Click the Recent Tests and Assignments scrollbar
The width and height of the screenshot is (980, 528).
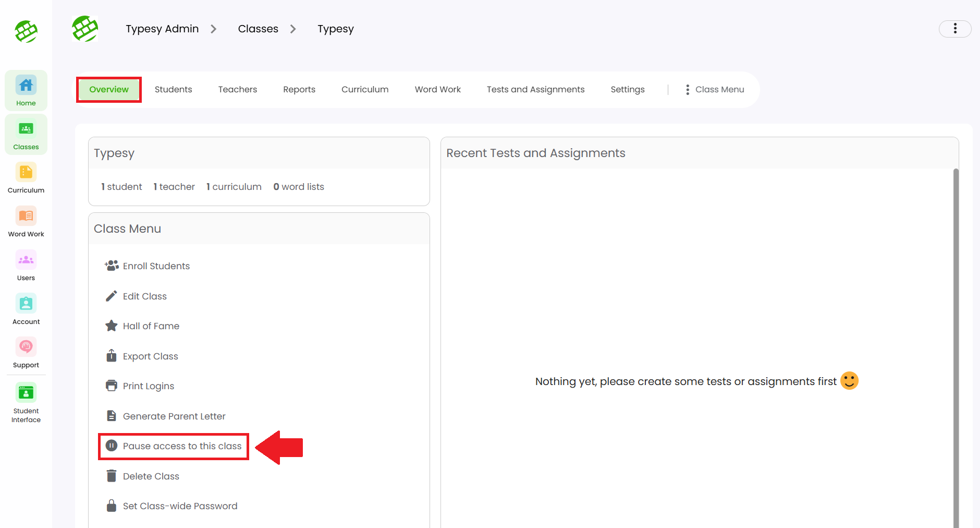(x=956, y=348)
